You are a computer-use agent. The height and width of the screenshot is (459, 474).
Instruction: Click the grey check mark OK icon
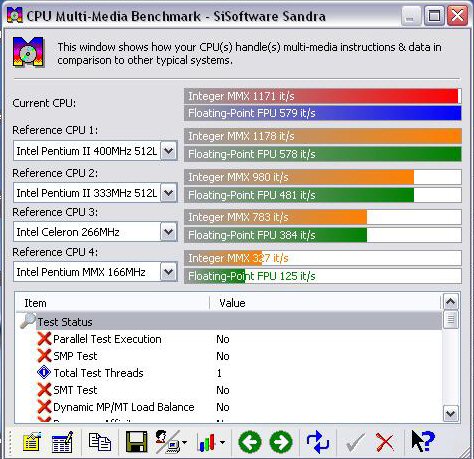[355, 443]
